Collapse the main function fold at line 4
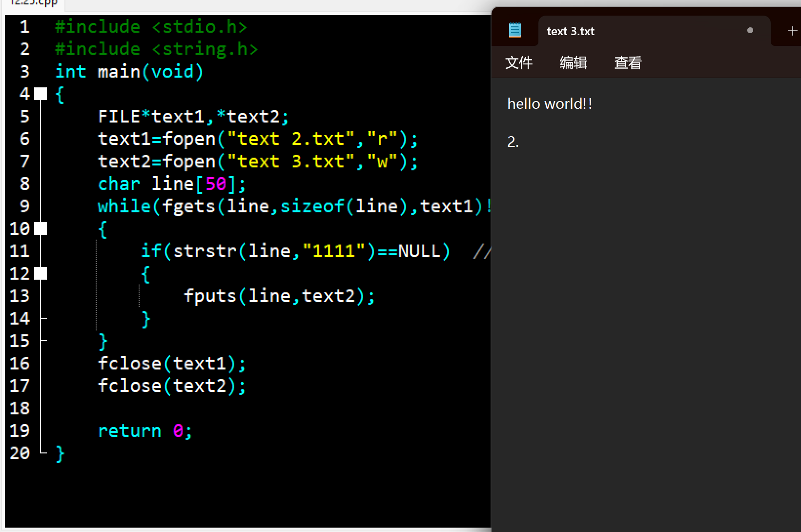Screen dimensions: 801x532 point(41,94)
